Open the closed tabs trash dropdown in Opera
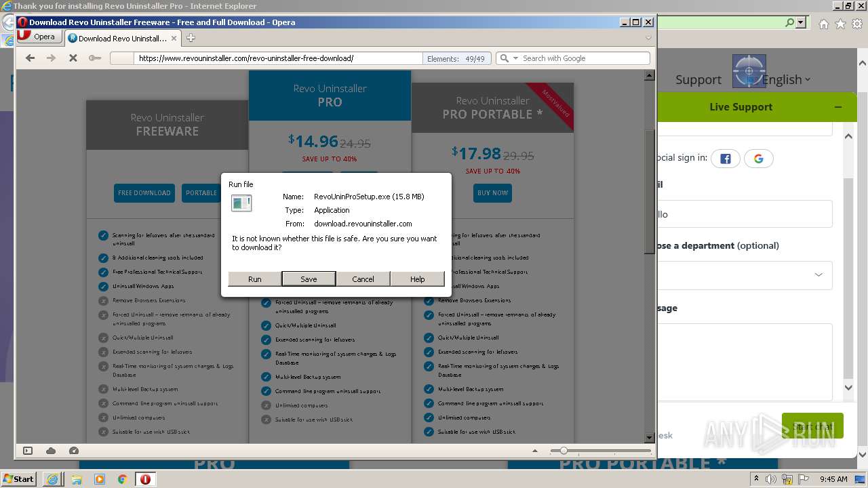This screenshot has width=868, height=488. (648, 38)
